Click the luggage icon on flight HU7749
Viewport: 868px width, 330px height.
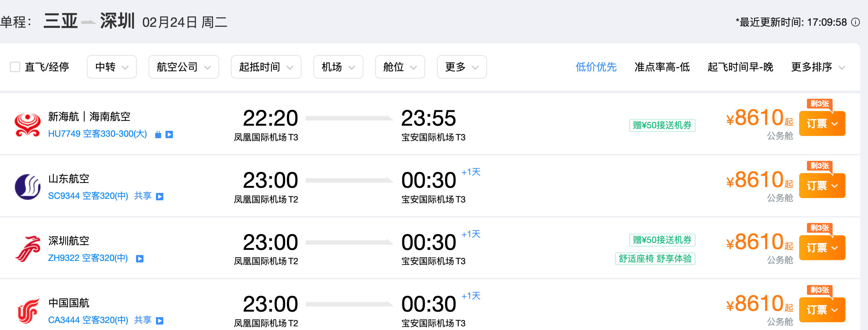158,134
